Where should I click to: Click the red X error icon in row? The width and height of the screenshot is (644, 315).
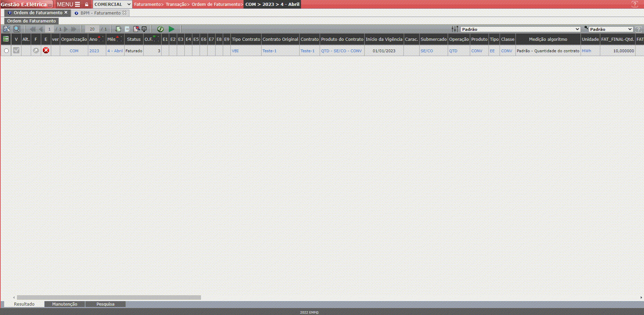click(x=46, y=51)
